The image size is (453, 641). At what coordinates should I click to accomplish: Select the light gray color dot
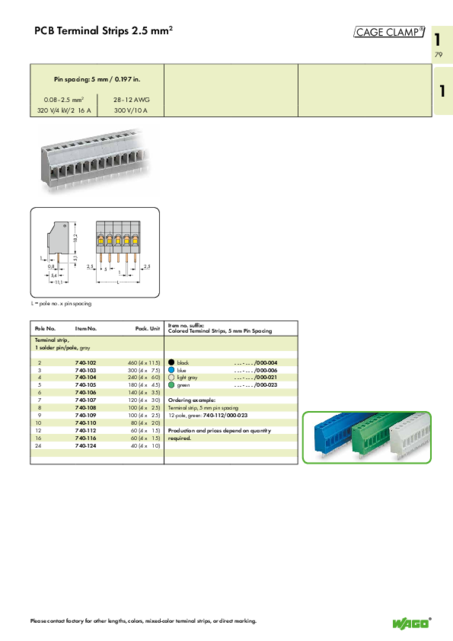coord(171,377)
